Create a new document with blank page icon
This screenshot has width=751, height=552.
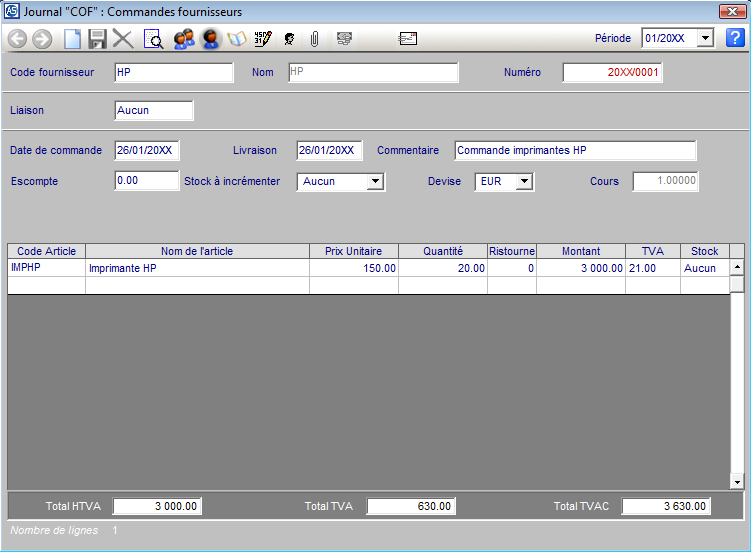click(x=72, y=39)
